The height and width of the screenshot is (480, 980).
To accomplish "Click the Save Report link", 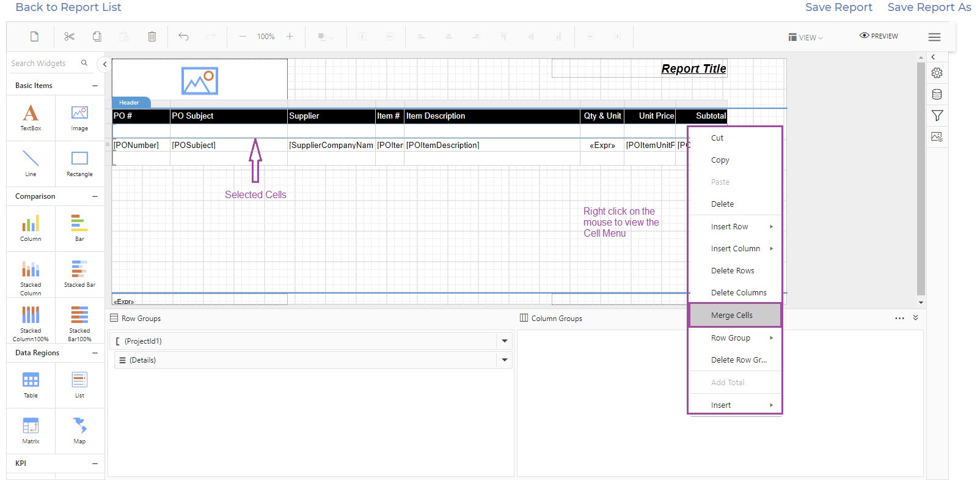I will point(838,7).
